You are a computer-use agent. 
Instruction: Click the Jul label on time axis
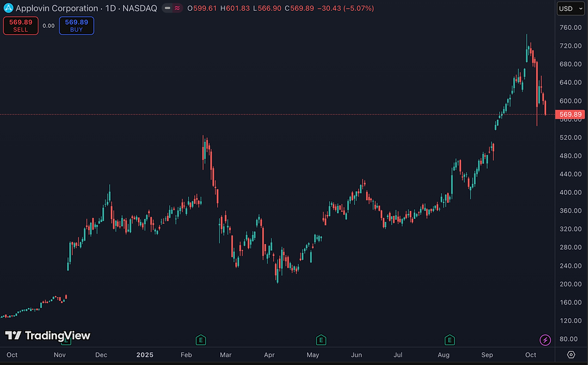(398, 355)
